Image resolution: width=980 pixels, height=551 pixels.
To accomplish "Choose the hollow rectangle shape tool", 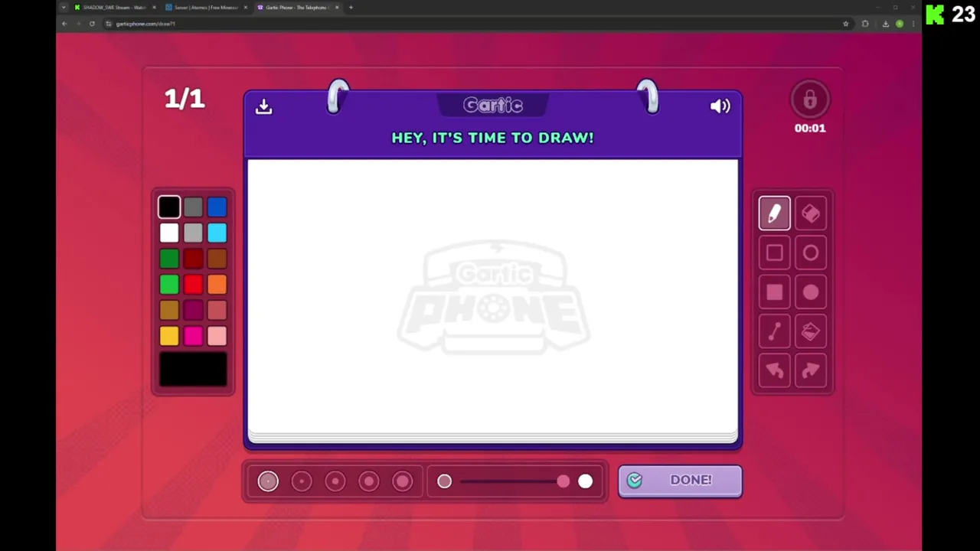I will (x=774, y=253).
